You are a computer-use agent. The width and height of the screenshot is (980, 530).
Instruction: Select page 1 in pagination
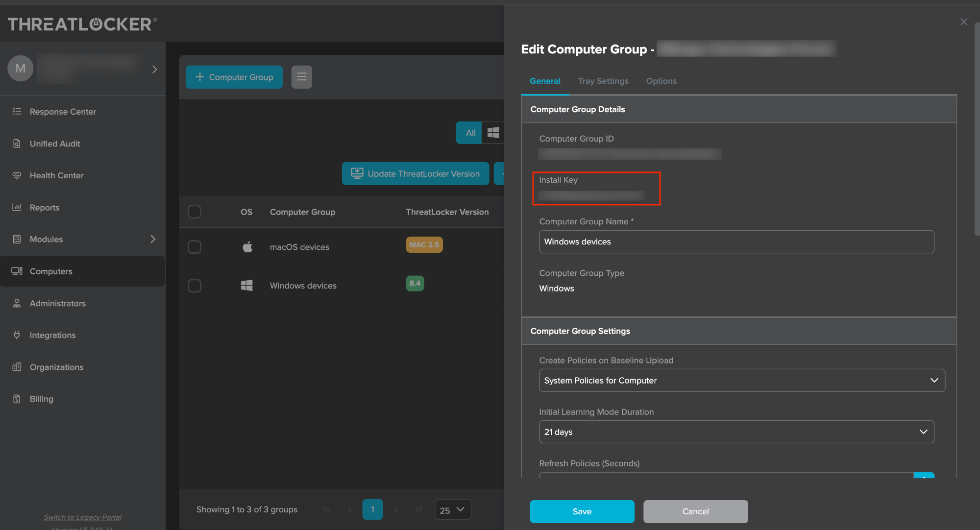[373, 509]
